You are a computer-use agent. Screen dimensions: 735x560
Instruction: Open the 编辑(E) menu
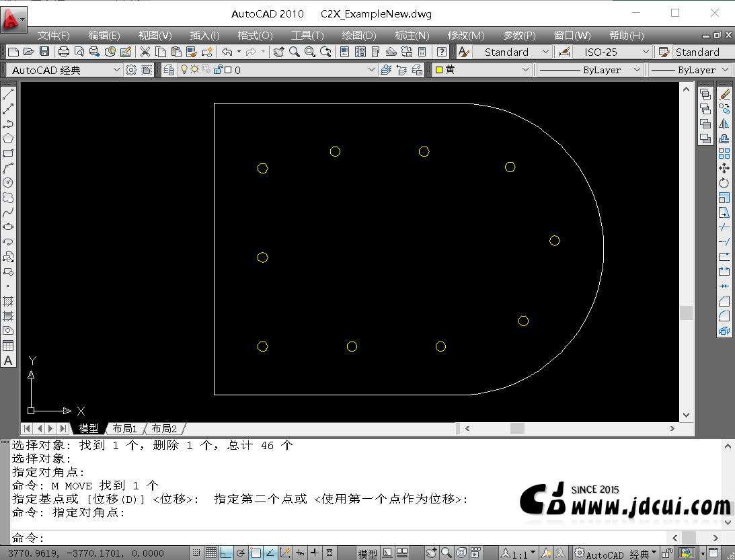(104, 36)
